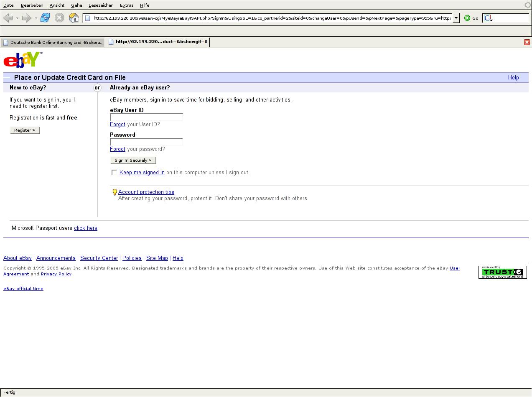Click Forgot link for password
Image resolution: width=532 pixels, height=397 pixels.
tap(117, 149)
